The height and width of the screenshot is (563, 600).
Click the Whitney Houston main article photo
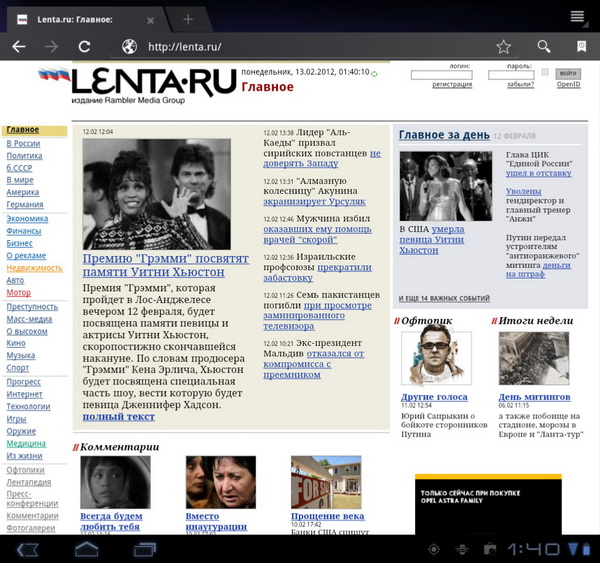point(158,193)
